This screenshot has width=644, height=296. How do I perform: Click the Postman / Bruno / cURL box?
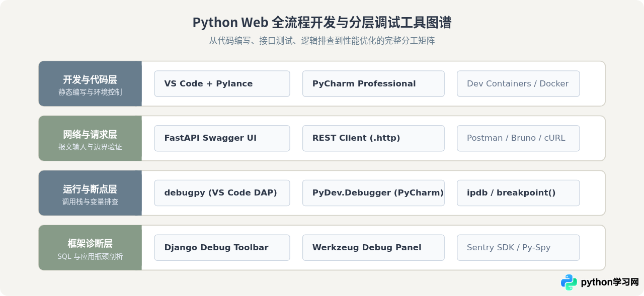click(518, 138)
